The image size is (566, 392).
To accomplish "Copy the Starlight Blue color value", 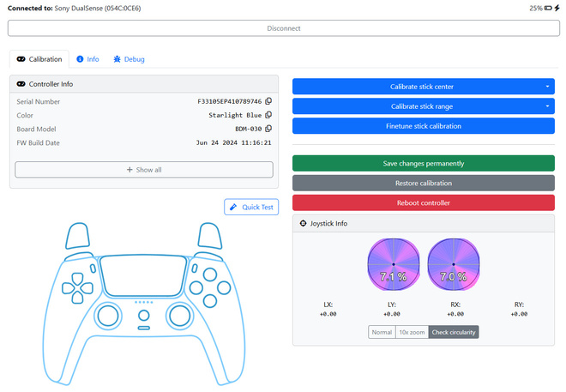I will (268, 115).
